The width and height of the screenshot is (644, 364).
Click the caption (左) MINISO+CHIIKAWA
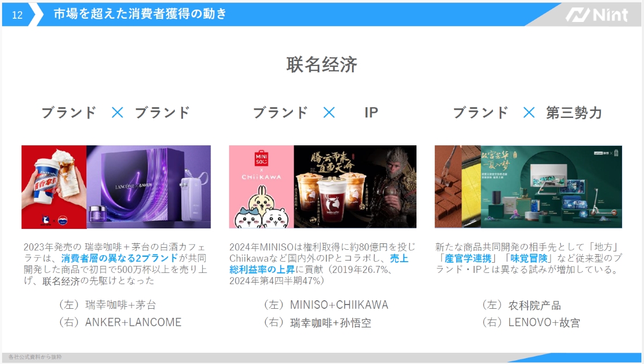[x=326, y=305]
